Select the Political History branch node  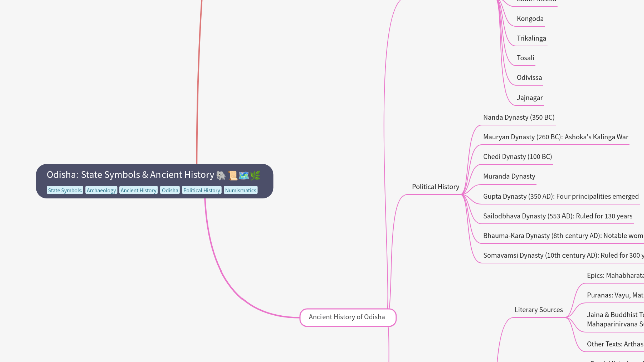click(436, 187)
